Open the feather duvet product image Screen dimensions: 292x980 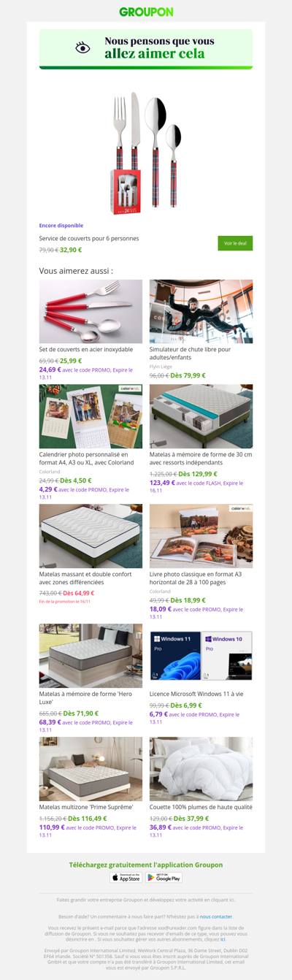click(x=201, y=769)
